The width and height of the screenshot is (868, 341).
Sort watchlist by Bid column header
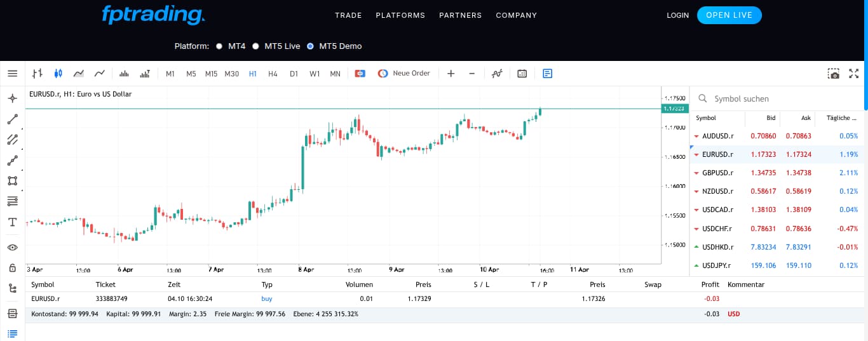point(771,118)
